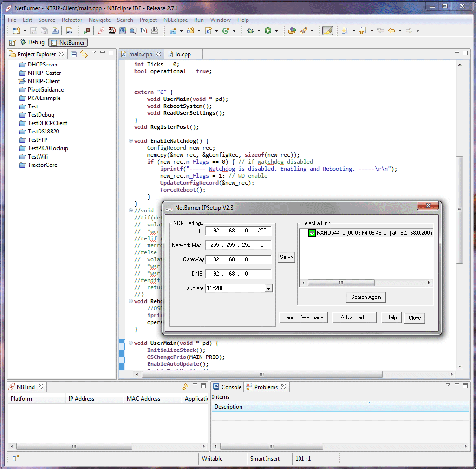The width and height of the screenshot is (476, 469).
Task: Click the GateWay input field
Action: coord(238,259)
